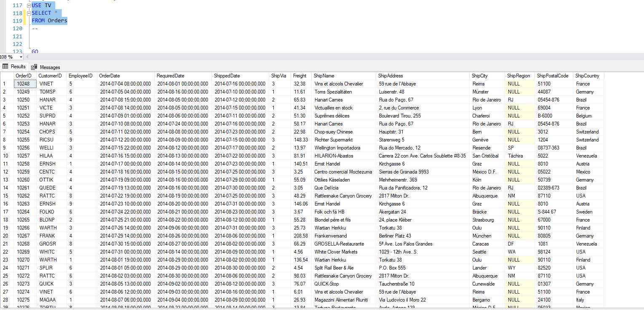The width and height of the screenshot is (644, 310).
Task: Click the GO keyword on line 123
Action: 35,51
